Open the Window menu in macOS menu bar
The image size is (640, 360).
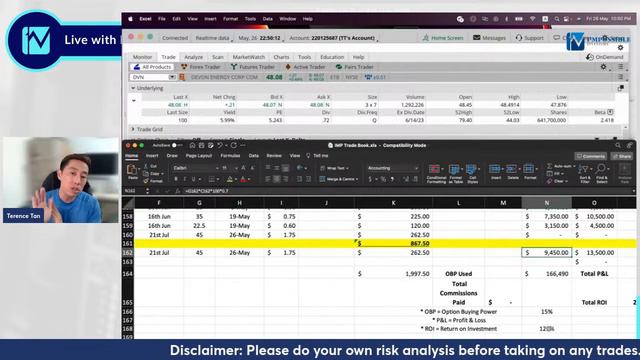pyautogui.click(x=287, y=19)
